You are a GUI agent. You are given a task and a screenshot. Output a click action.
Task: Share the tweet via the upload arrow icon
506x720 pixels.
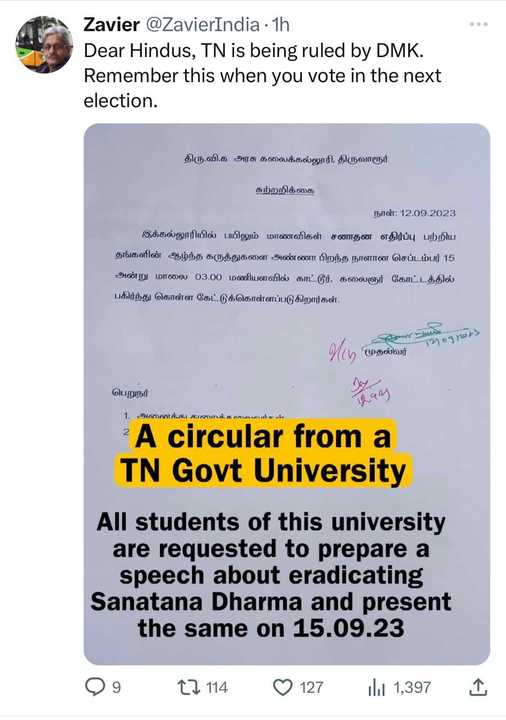coord(478,687)
